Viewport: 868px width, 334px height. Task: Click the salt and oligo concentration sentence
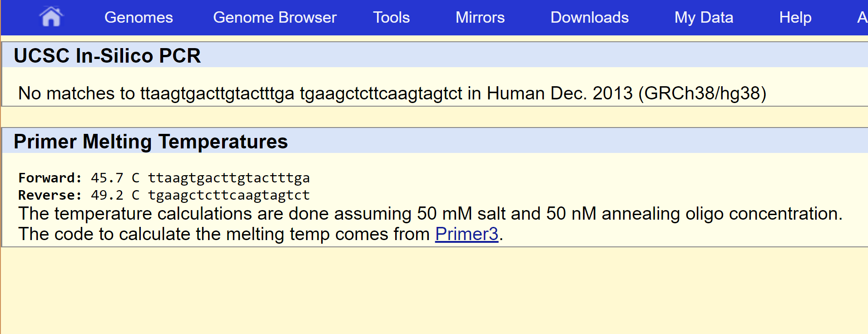[430, 214]
